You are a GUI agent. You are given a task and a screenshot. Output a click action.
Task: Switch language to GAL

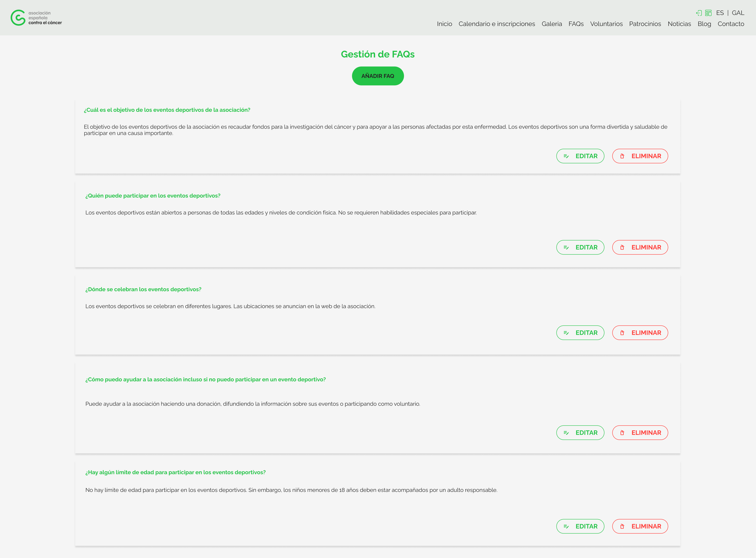pyautogui.click(x=738, y=13)
